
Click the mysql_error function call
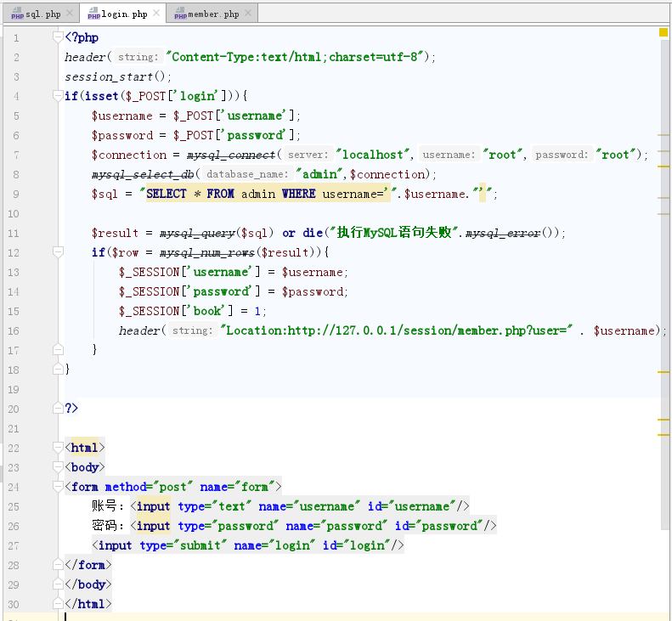[x=503, y=233]
